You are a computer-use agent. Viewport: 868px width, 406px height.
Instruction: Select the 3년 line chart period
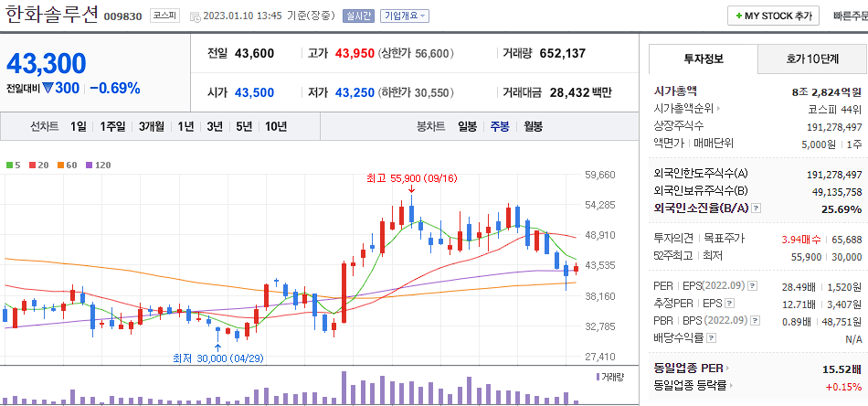click(x=214, y=126)
